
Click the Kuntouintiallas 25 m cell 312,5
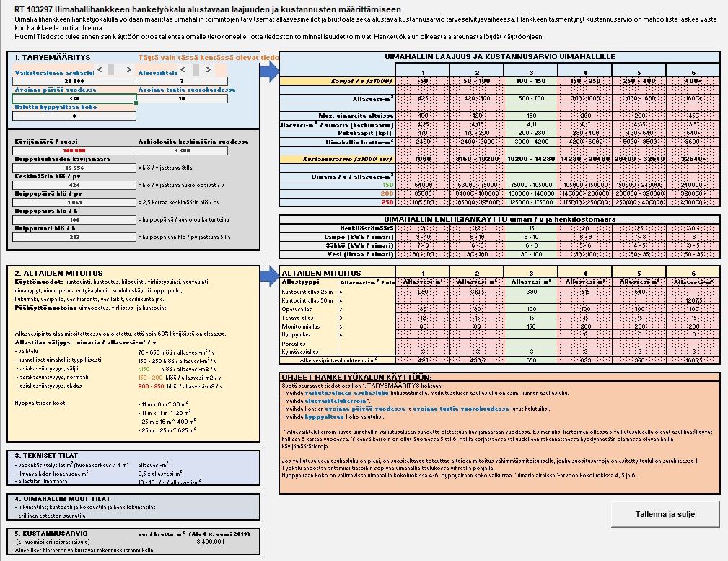[x=477, y=292]
